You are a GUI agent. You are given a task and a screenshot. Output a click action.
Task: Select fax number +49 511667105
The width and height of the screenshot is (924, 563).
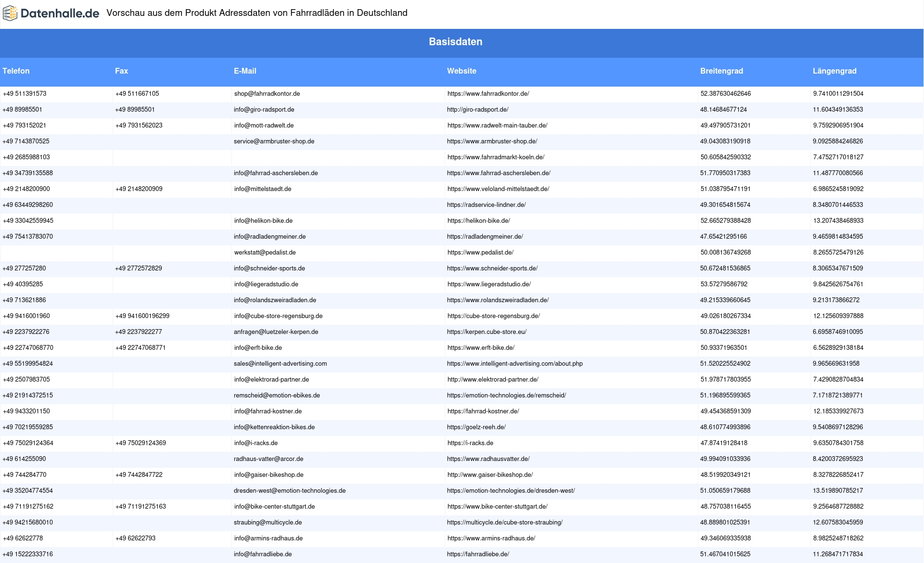click(x=137, y=94)
